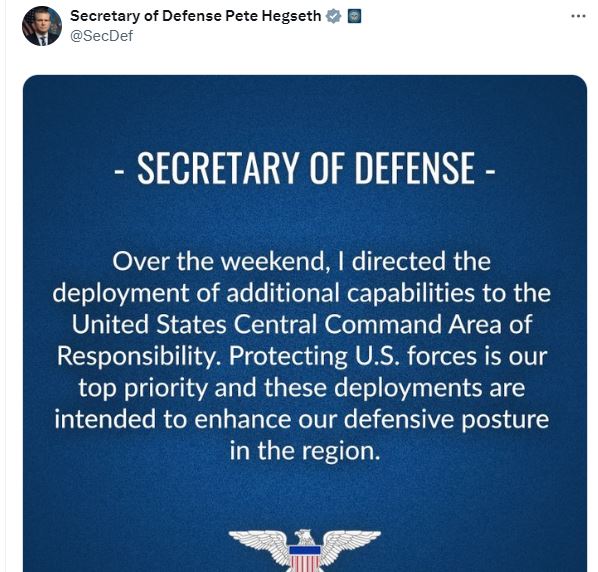
Task: Click the "Over the weekend" statement paragraph
Action: (x=302, y=356)
